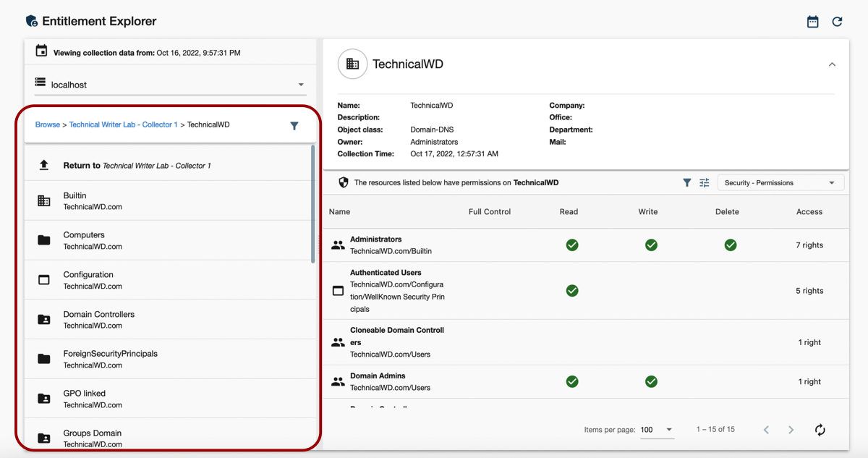Image resolution: width=868 pixels, height=458 pixels.
Task: Click Administrators Delete permission checkmark
Action: point(730,245)
